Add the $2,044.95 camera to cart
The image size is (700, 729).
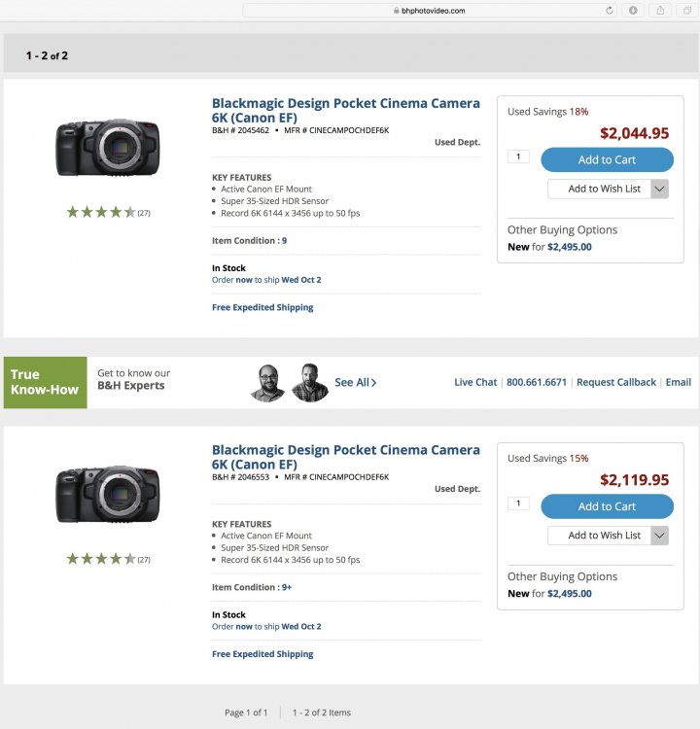pyautogui.click(x=607, y=159)
